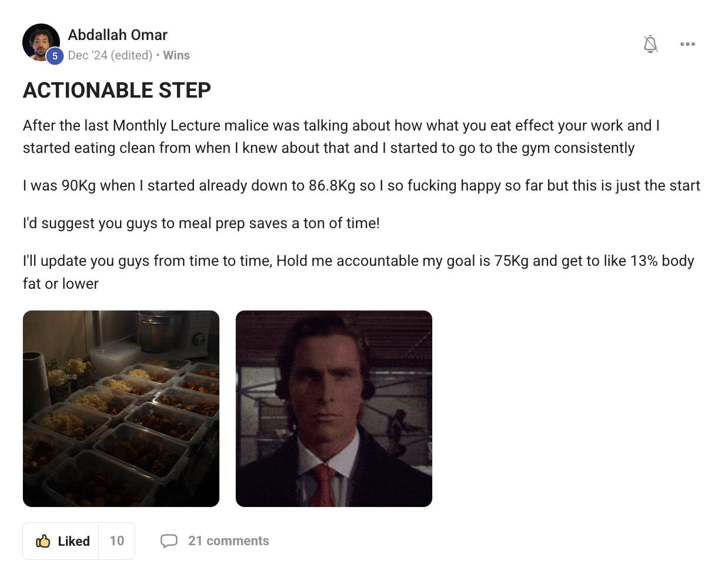
Task: Click the thumbs-up like icon
Action: pyautogui.click(x=43, y=541)
